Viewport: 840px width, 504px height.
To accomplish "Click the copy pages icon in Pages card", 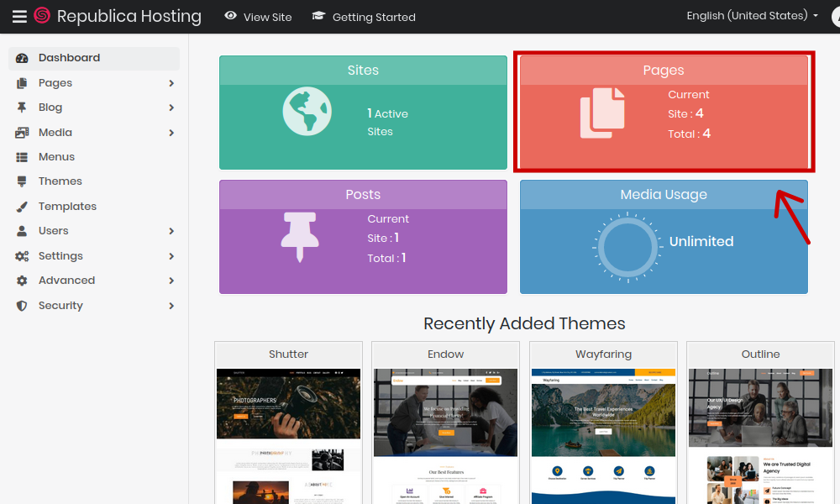I will click(x=602, y=113).
